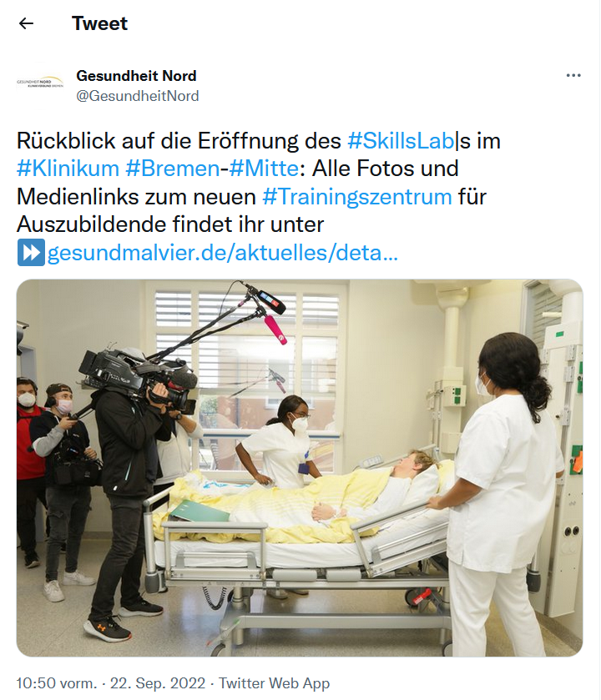
Task: Open the @GesundheitNord handle
Action: pyautogui.click(x=138, y=96)
